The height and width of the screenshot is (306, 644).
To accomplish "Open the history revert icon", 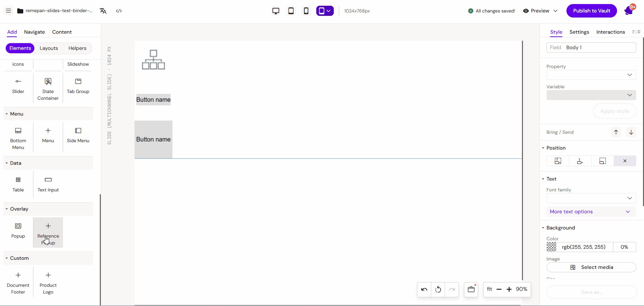I will [438, 289].
